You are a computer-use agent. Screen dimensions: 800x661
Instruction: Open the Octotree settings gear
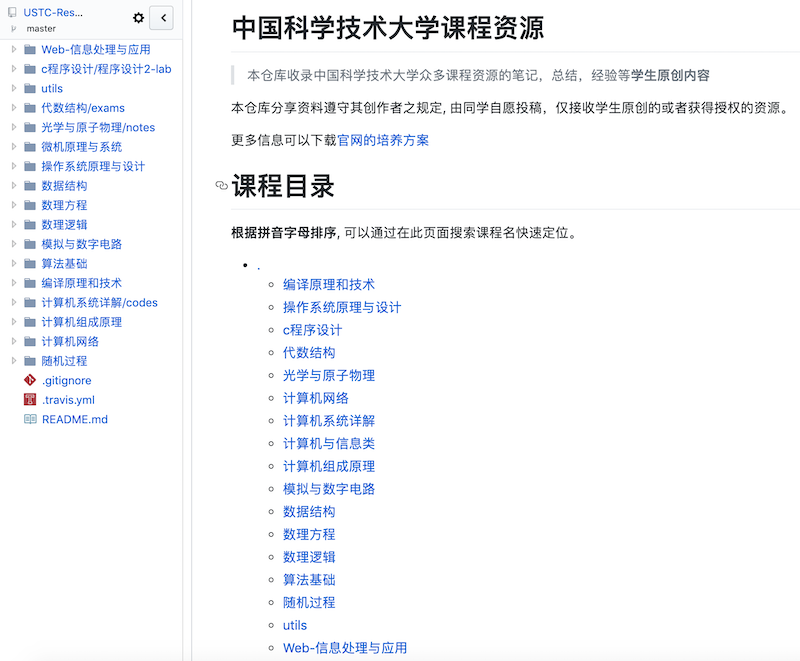(139, 18)
